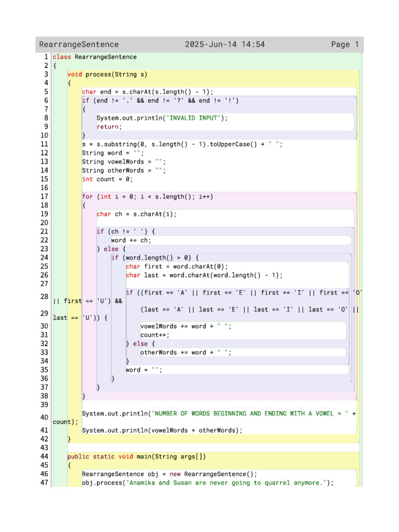
Task: Click line number 17 in the gutter
Action: [45, 197]
